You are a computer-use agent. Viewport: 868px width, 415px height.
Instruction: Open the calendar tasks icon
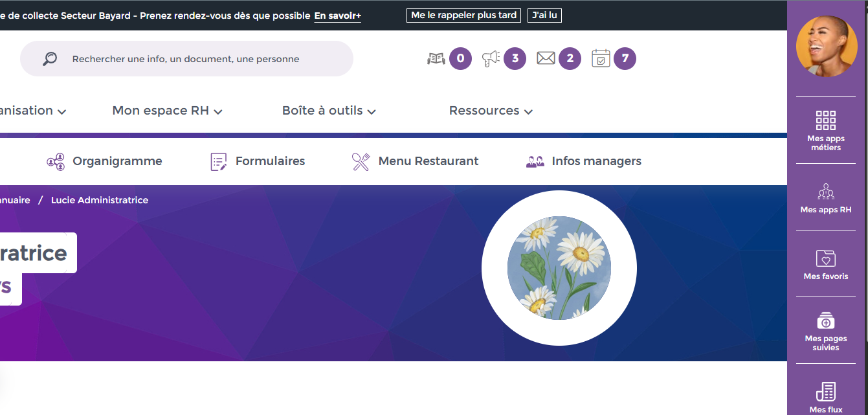pyautogui.click(x=601, y=59)
